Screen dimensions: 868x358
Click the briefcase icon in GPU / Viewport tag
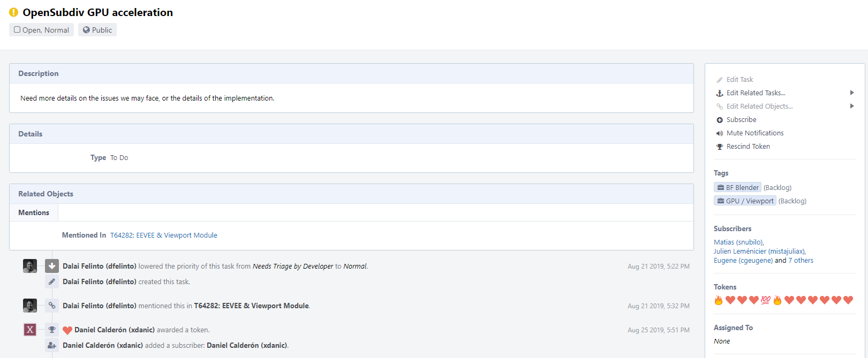coord(721,201)
